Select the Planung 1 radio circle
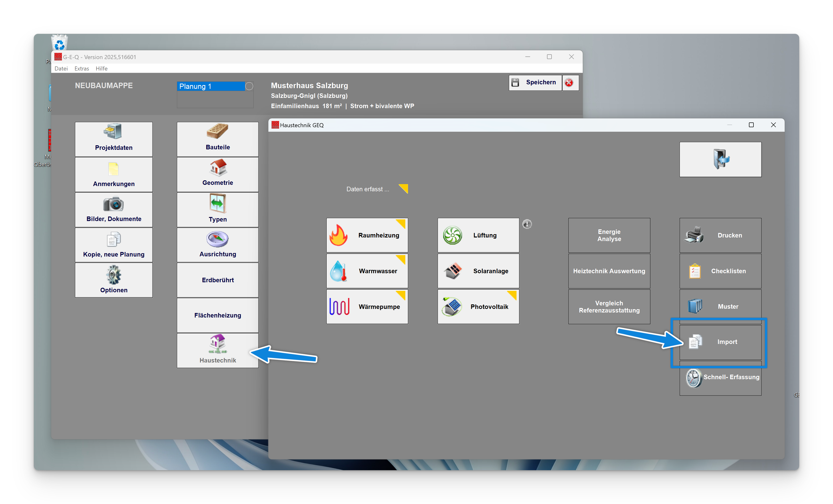 [249, 86]
